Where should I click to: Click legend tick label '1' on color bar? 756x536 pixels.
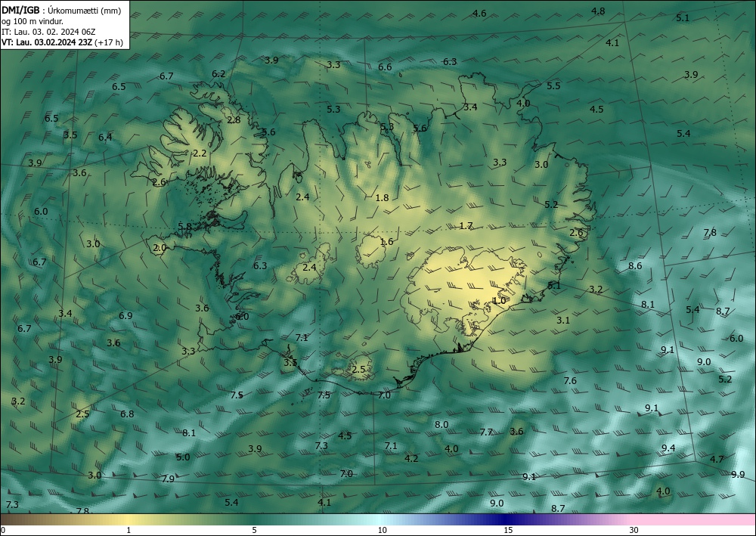pyautogui.click(x=129, y=530)
